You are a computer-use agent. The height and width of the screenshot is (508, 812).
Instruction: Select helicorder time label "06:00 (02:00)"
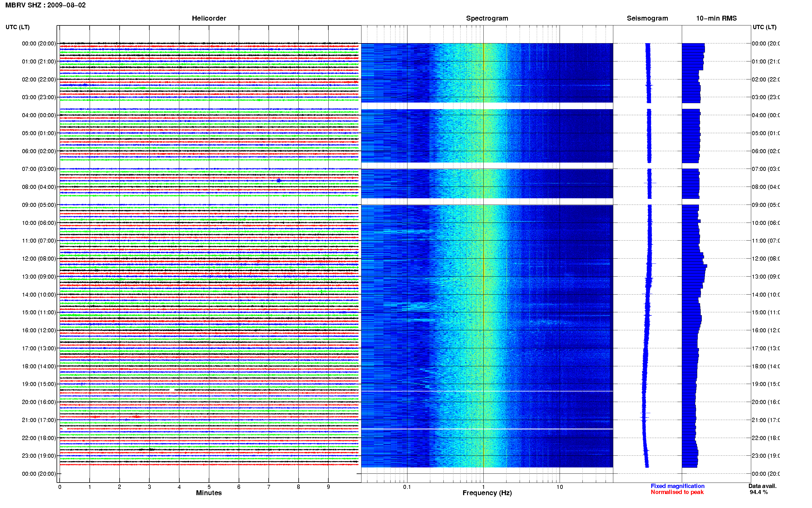tap(39, 151)
